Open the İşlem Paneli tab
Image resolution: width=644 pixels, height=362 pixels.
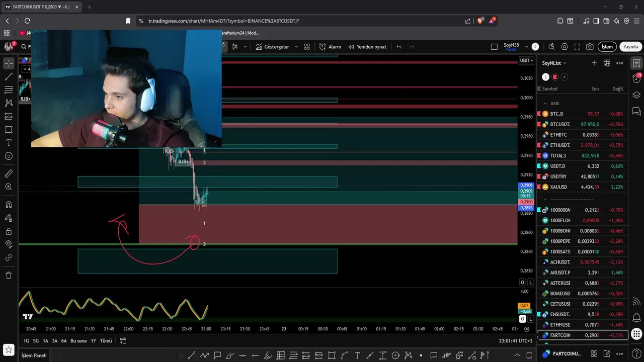[x=34, y=355]
